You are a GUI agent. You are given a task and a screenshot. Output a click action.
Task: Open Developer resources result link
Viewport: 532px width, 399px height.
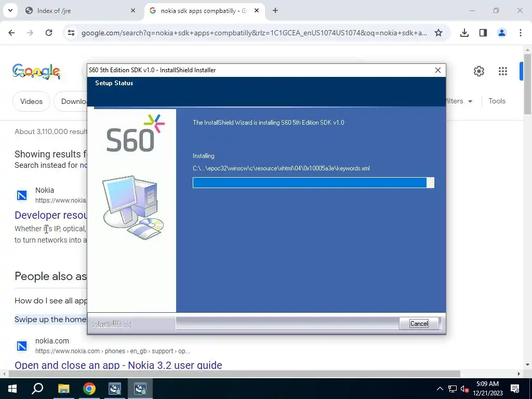(x=51, y=215)
